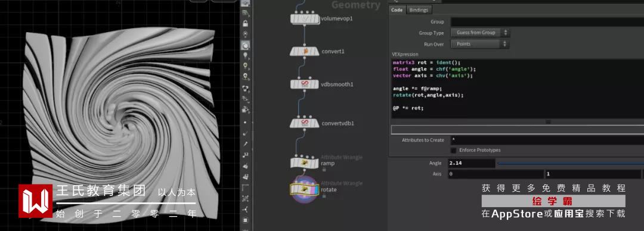Select the rotate Attribute Wrangle node
This screenshot has height=231, width=644.
304,189
